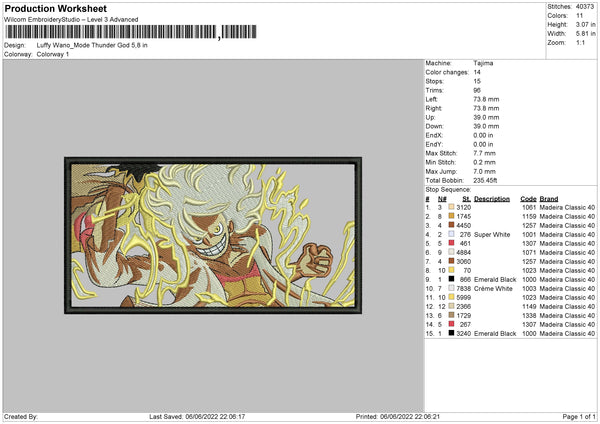Screen dimensions: 600x424
Task: Click the EndX value 0.00 in
Action: (x=483, y=135)
